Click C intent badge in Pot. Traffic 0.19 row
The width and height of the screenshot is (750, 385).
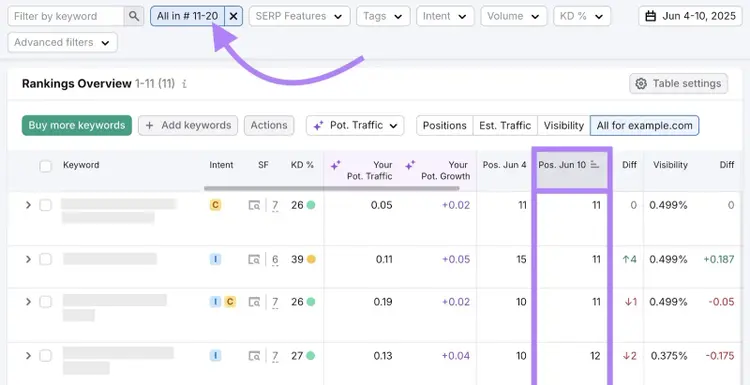click(230, 302)
